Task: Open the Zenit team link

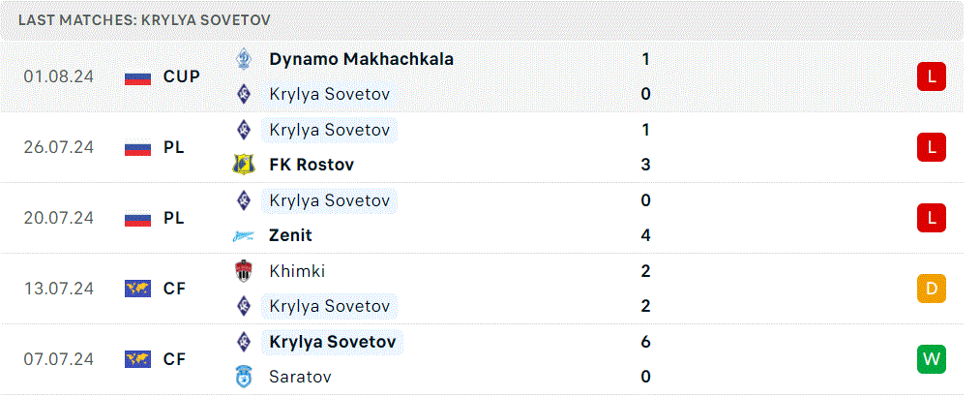Action: 290,235
